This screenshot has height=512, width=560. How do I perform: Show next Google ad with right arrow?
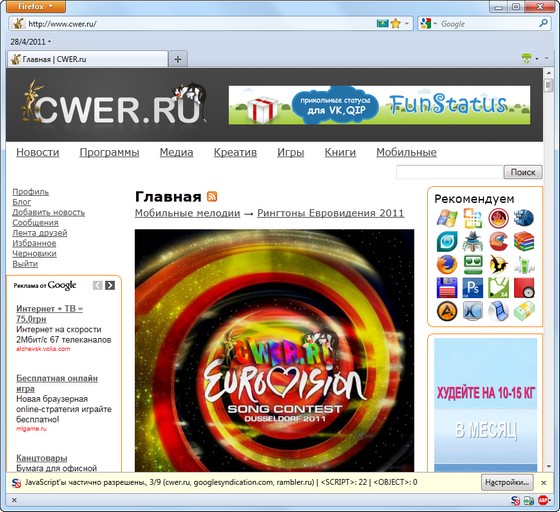pyautogui.click(x=110, y=285)
